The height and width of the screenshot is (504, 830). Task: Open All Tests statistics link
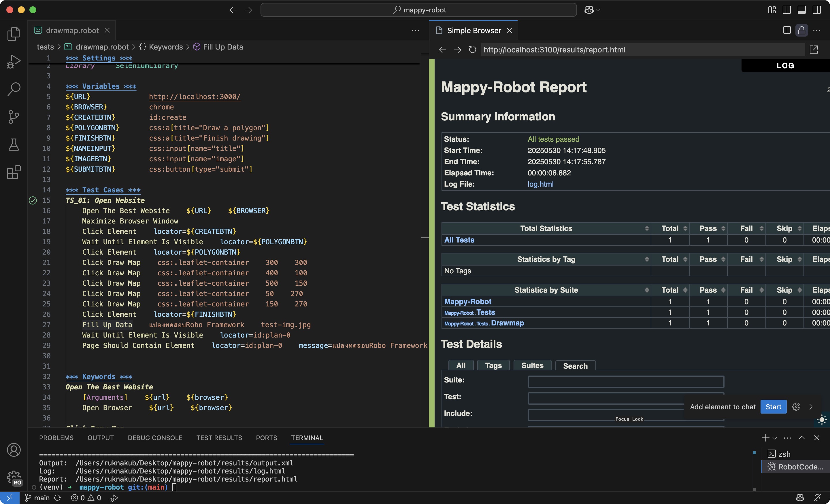click(x=459, y=240)
